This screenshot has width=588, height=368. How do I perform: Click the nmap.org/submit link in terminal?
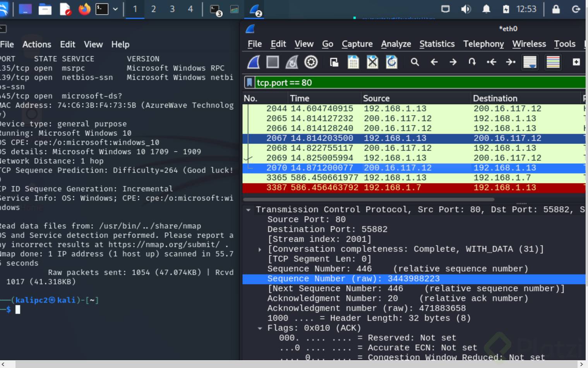coord(164,245)
